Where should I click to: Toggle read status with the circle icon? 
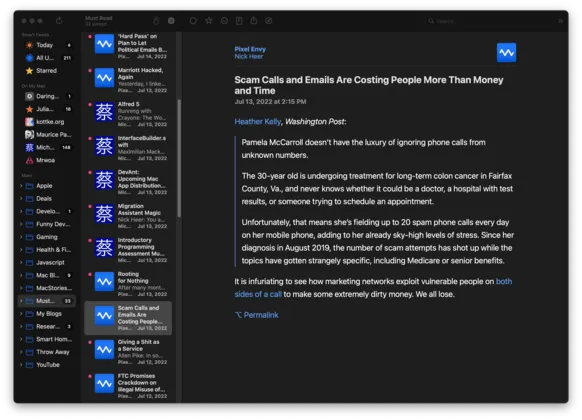[x=193, y=21]
